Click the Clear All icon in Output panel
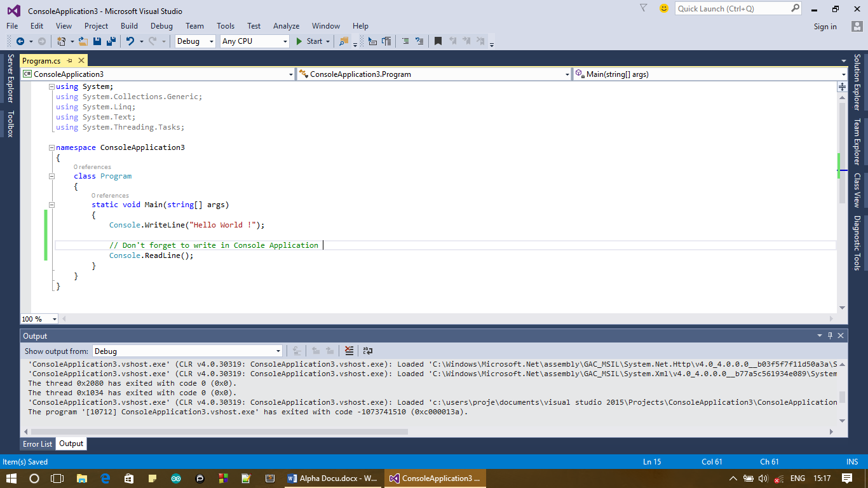 [349, 351]
